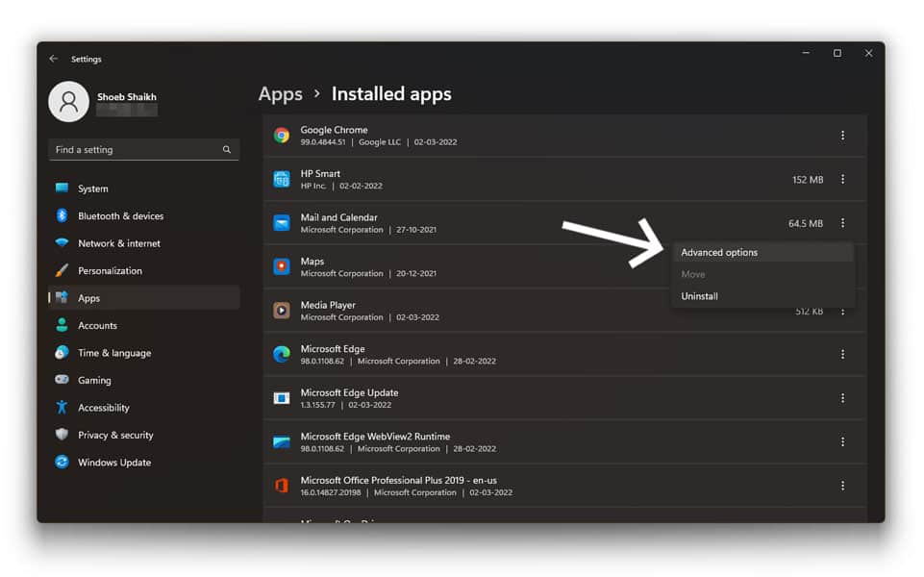Open Privacy & security settings

144,435
